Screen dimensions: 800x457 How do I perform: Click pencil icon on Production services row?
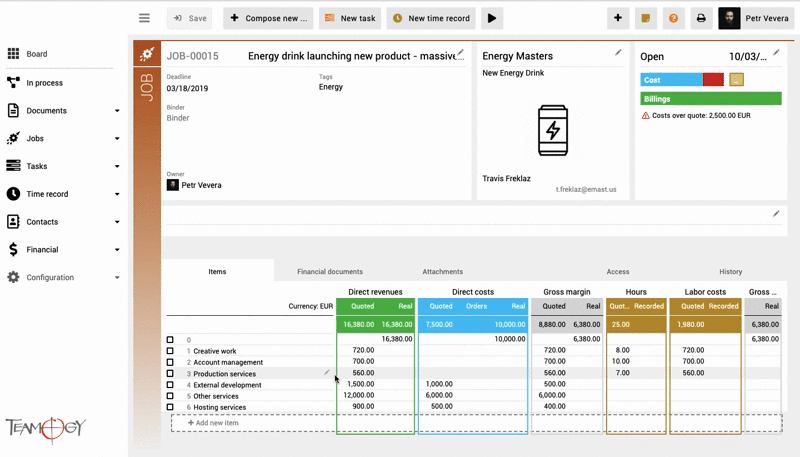pos(327,372)
